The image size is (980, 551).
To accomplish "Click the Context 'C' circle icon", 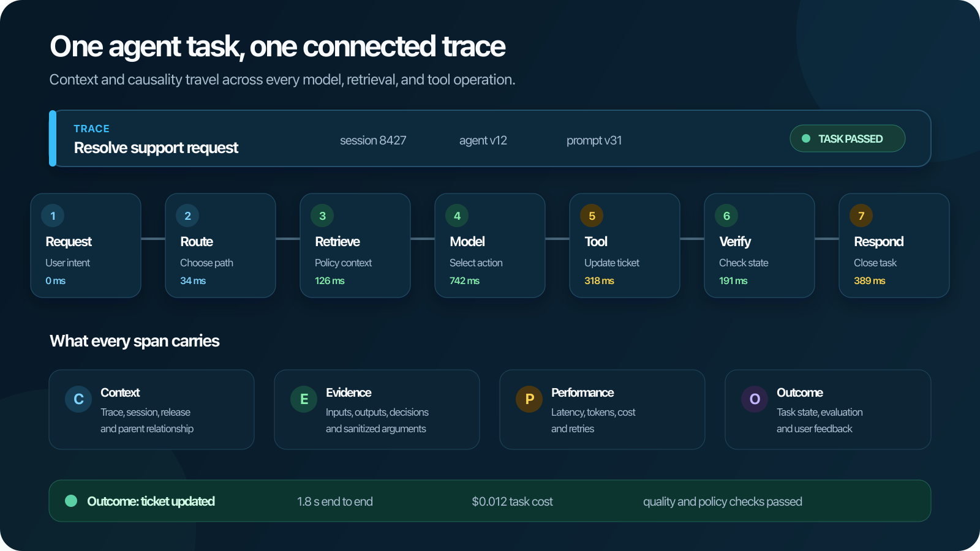I will pos(78,399).
